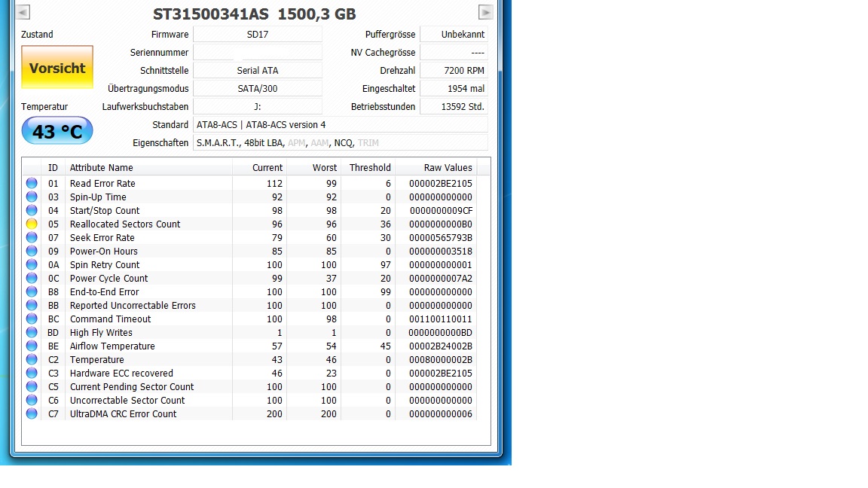Select blue status icon for Power Cycle Count
The image size is (868, 488).
pos(32,279)
